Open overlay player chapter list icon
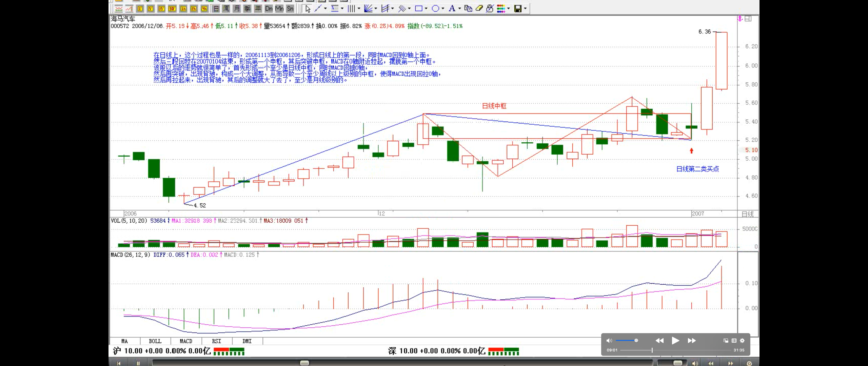Image resolution: width=868 pixels, height=366 pixels. coord(734,341)
